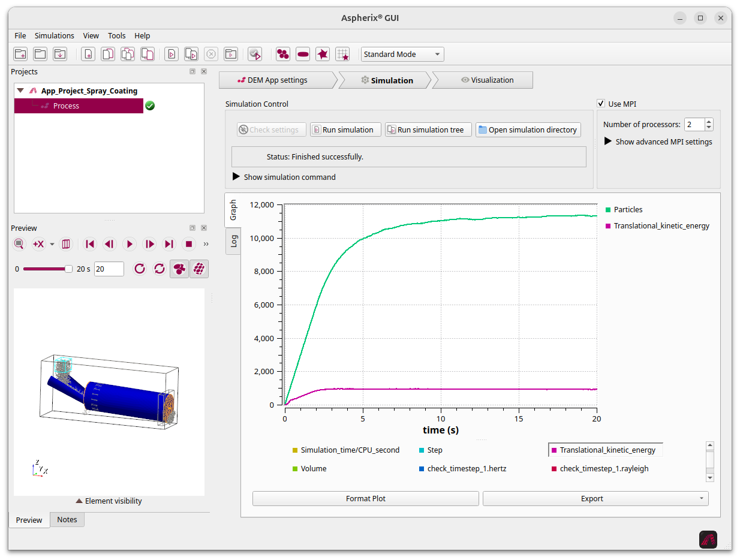Jump to last frame in Preview

coord(169,244)
